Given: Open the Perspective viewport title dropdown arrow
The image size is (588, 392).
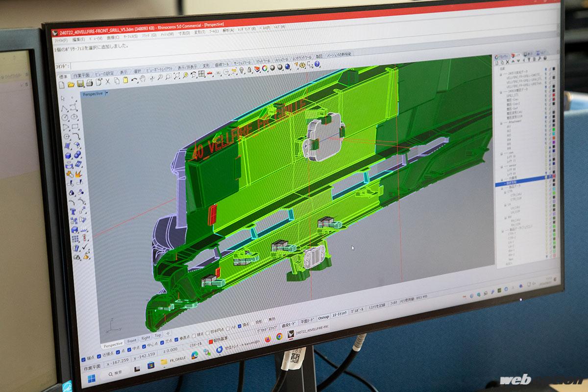Looking at the screenshot, I should (x=107, y=93).
